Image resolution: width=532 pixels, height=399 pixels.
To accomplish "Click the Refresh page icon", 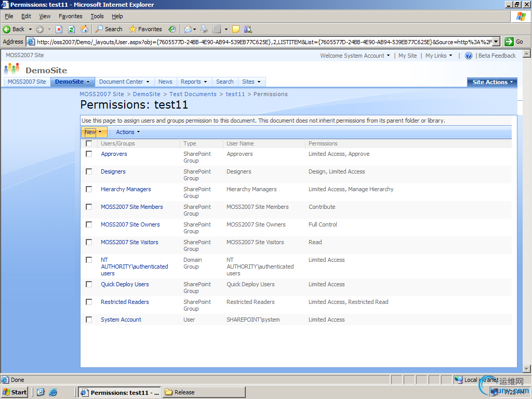I will point(71,29).
